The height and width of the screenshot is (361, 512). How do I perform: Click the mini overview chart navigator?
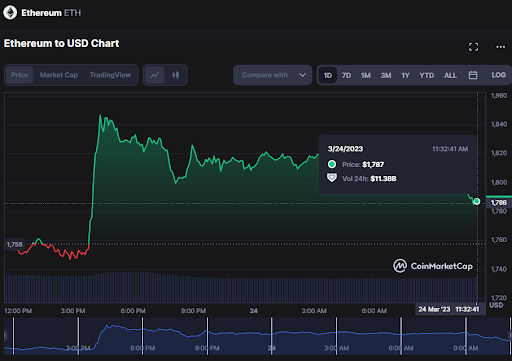click(257, 336)
